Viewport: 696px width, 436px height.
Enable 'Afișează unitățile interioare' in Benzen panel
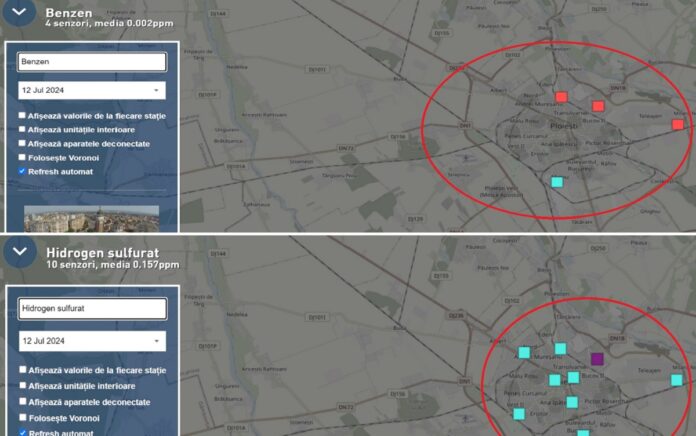[x=22, y=129]
